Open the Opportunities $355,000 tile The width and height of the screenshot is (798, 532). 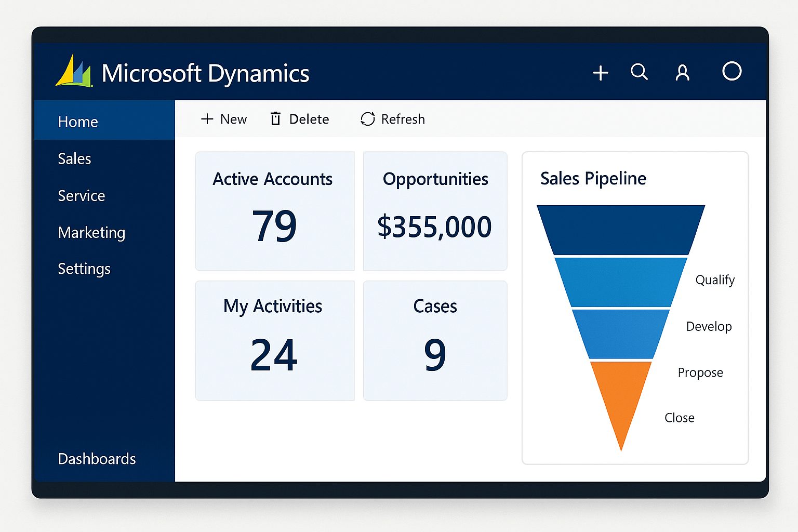point(435,211)
